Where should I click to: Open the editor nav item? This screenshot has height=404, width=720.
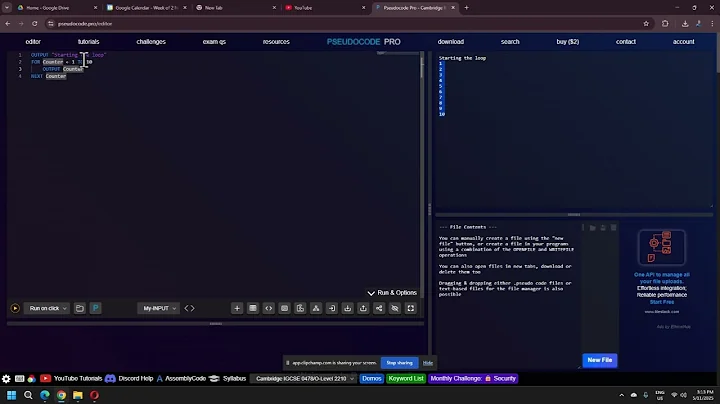click(33, 42)
